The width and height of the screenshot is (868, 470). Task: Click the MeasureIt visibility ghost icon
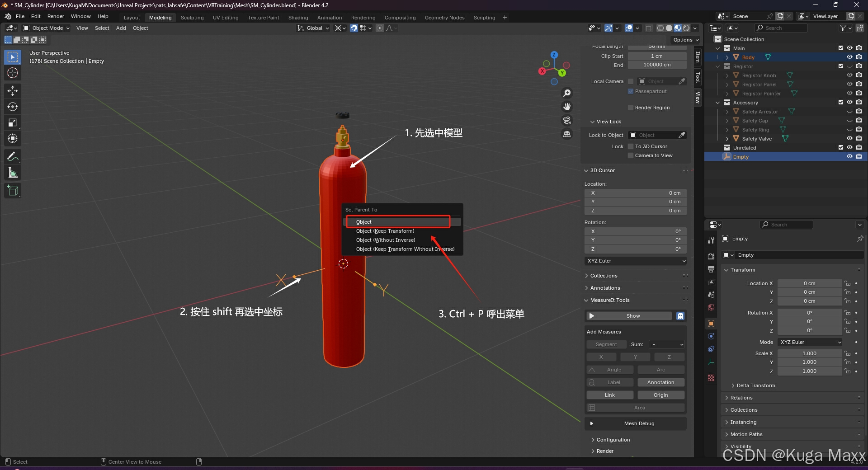pos(680,316)
